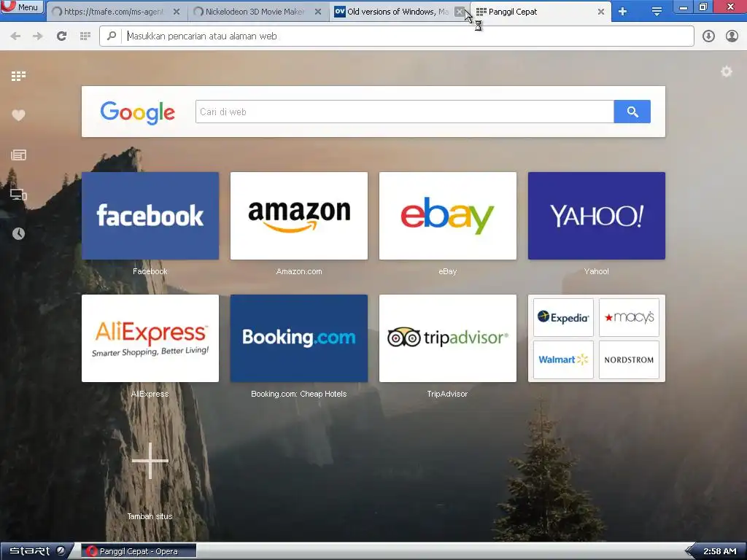Click the taskbar clock 2:58 AM
Viewport: 747px width, 560px height.
(x=720, y=551)
